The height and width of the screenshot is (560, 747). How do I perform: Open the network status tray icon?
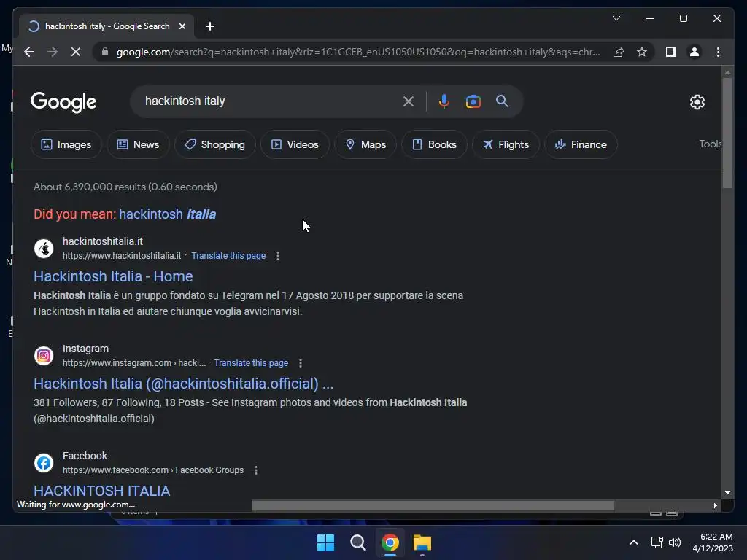(657, 542)
